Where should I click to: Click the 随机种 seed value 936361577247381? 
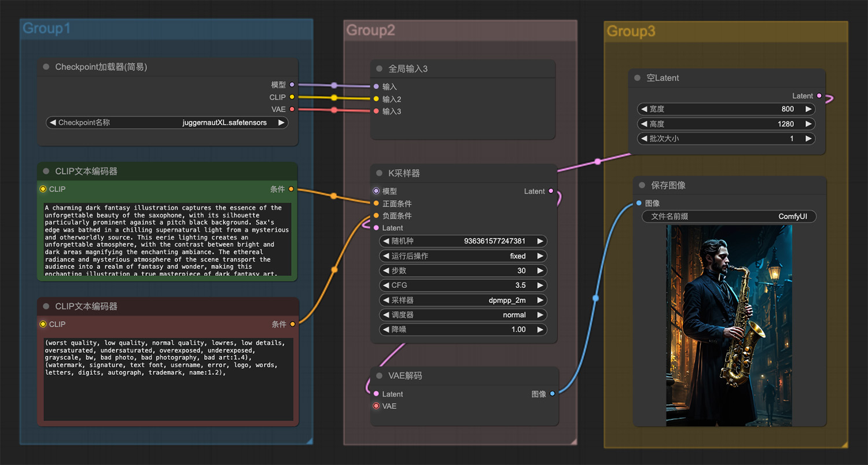click(495, 241)
